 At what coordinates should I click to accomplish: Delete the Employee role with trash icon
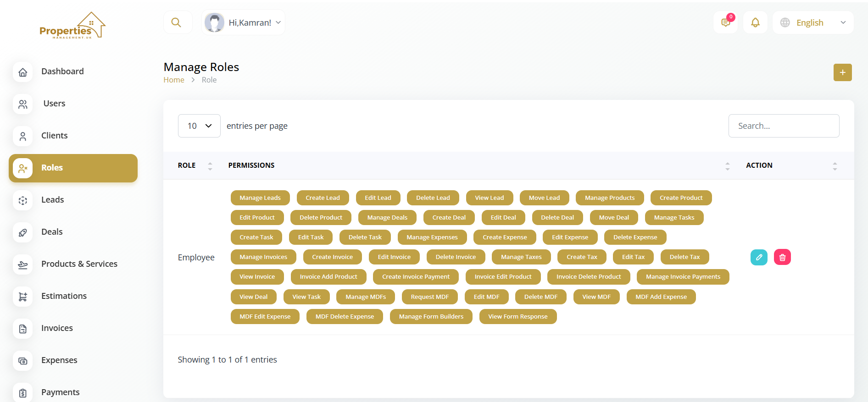click(782, 257)
